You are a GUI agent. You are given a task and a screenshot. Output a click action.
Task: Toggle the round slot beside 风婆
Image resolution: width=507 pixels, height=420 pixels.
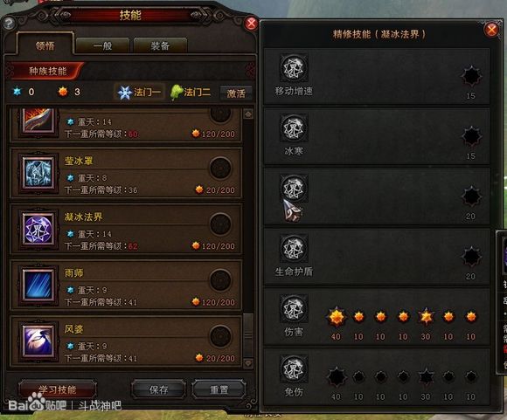pos(220,336)
